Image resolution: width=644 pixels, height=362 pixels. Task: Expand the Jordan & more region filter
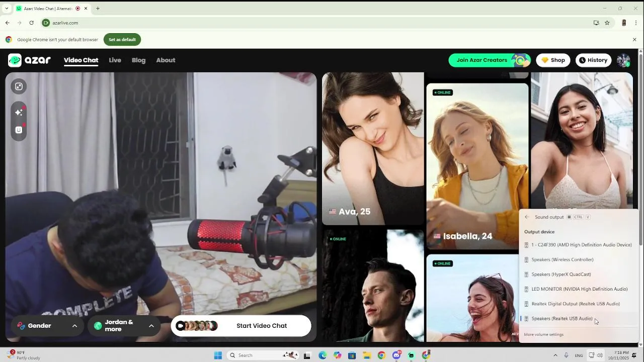click(124, 326)
